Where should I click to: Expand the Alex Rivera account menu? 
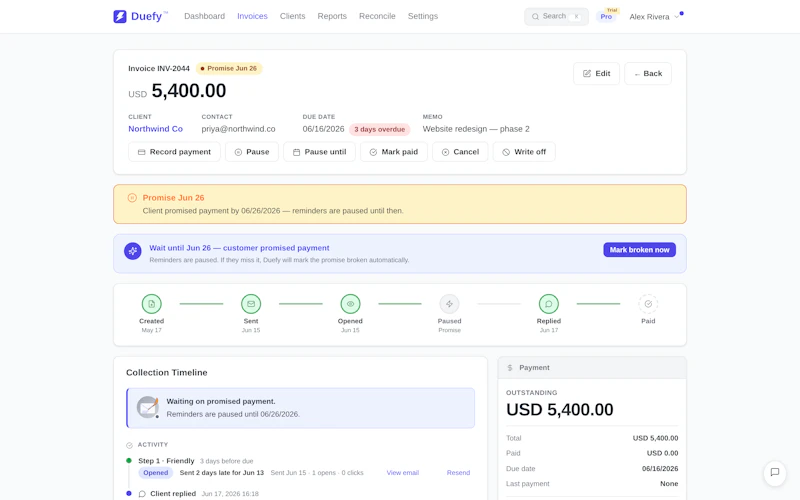click(x=654, y=17)
